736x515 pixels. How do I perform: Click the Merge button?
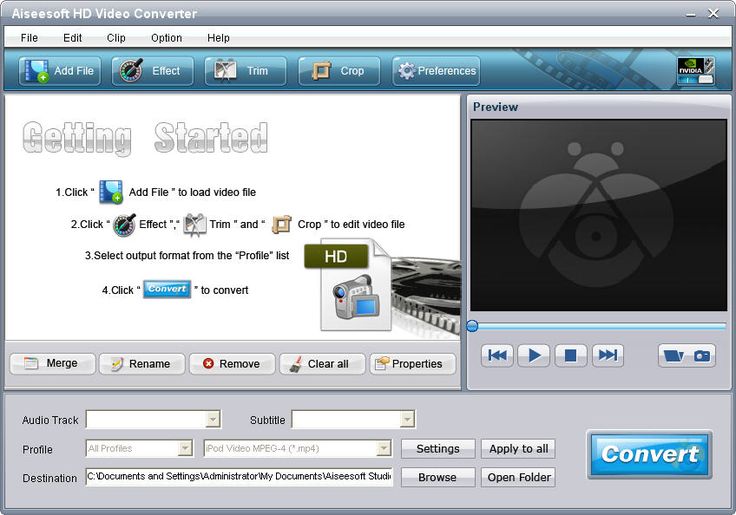53,363
